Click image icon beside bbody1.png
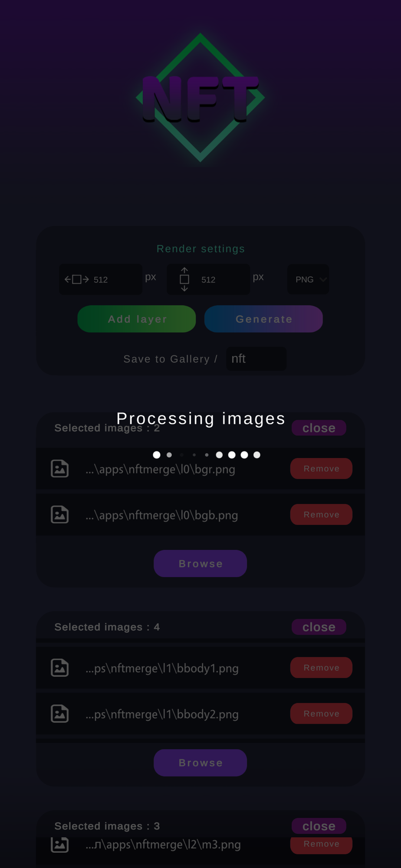Image resolution: width=401 pixels, height=868 pixels. (60, 668)
